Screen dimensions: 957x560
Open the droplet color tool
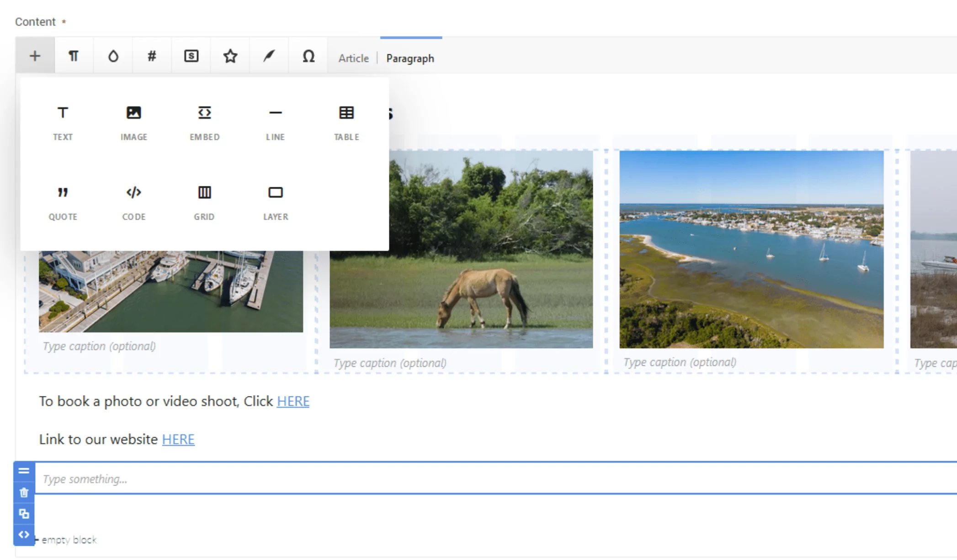coord(113,56)
